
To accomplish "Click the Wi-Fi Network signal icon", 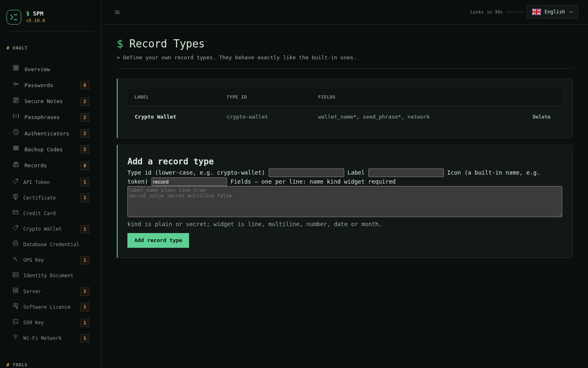I will (x=16, y=337).
